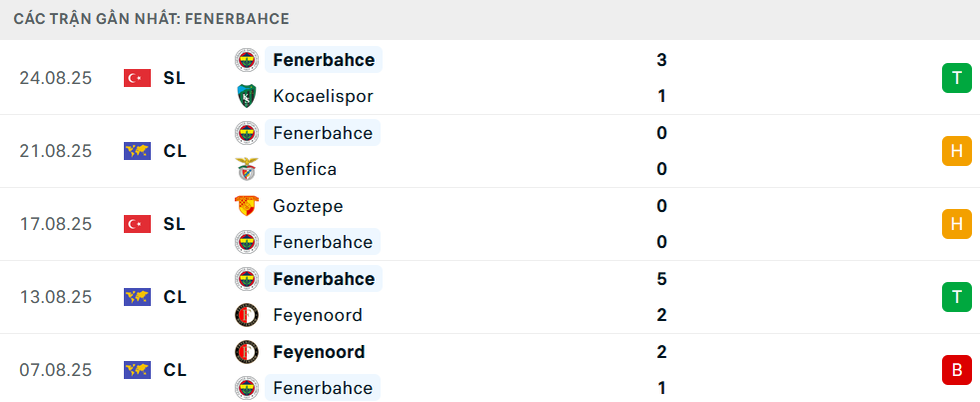This screenshot has width=980, height=402.
Task: Open Goztepe team link
Action: tap(308, 206)
